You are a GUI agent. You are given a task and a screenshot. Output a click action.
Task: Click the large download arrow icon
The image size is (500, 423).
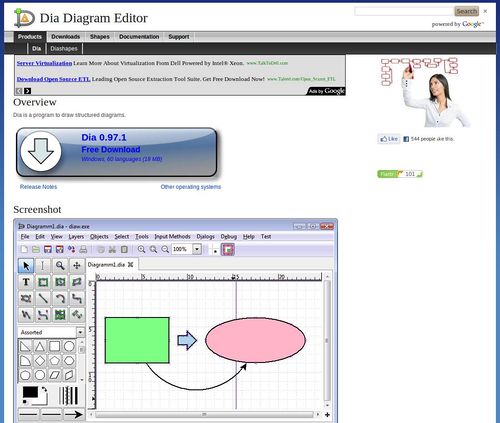(x=41, y=151)
